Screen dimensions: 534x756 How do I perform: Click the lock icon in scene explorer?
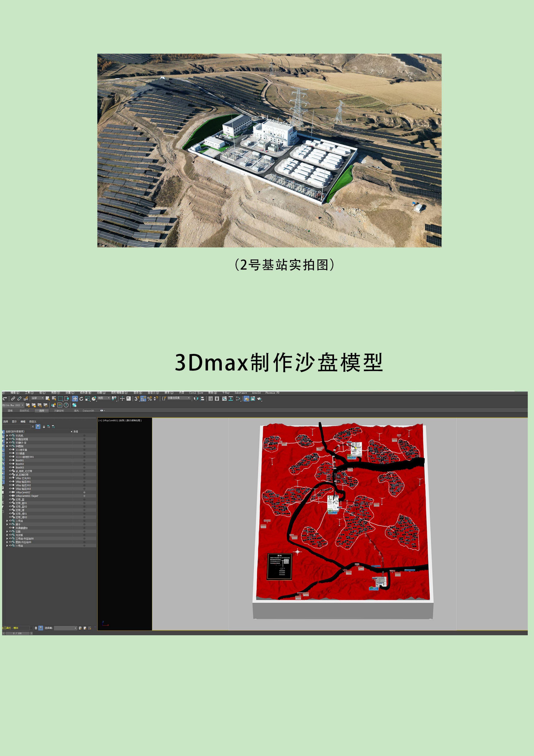(x=44, y=427)
